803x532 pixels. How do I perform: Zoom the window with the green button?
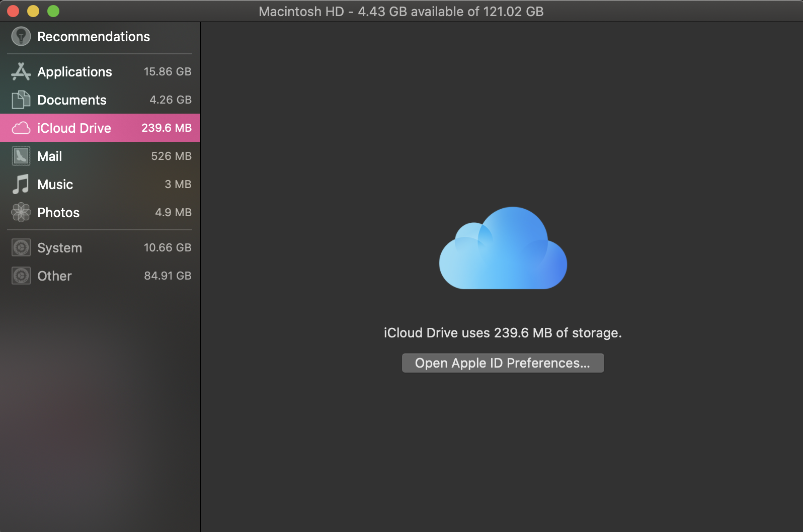tap(53, 11)
